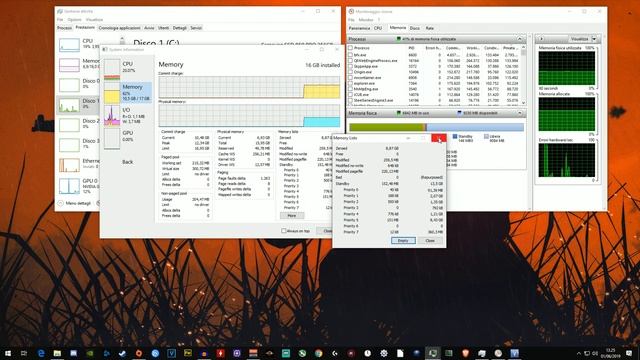Check the explorer.exe process checkbox
640x360 pixels.
[x=350, y=83]
